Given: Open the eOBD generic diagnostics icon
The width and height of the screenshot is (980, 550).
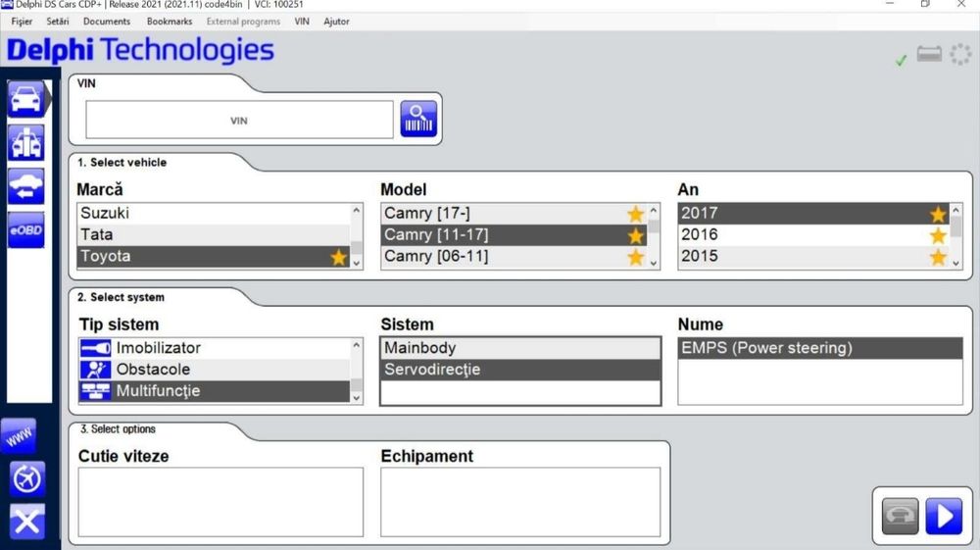Looking at the screenshot, I should [25, 230].
